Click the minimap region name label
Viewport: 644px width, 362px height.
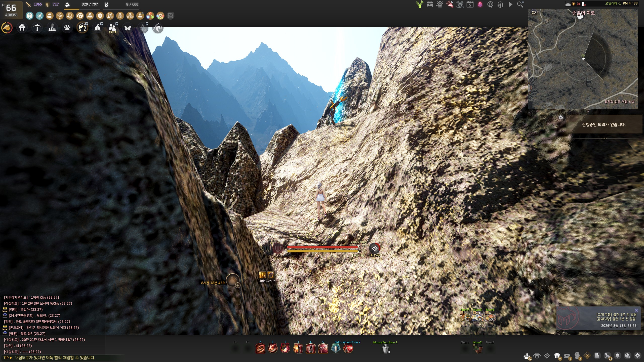583,13
